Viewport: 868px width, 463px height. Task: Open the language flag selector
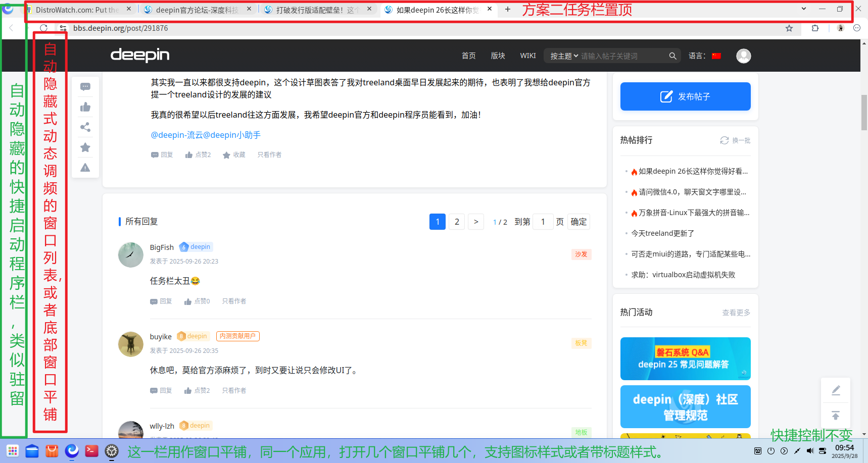716,56
